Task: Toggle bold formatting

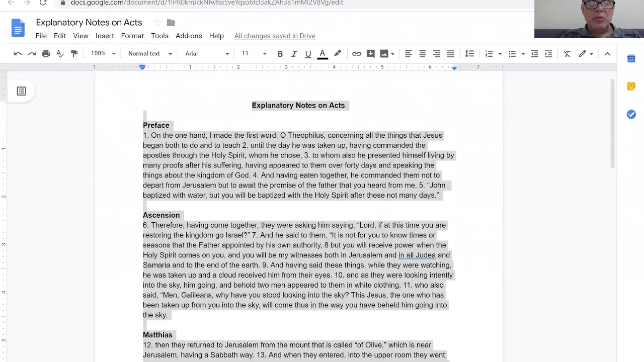Action: 280,54
